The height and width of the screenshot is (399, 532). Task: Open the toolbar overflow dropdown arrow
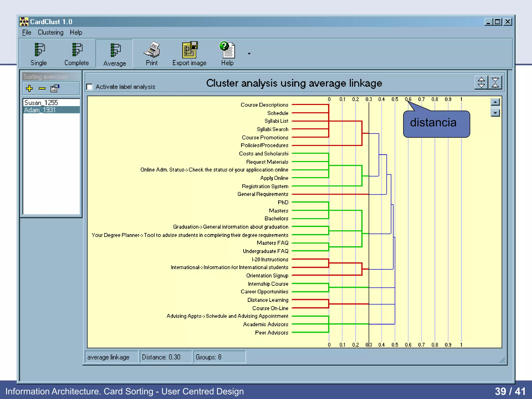point(249,54)
